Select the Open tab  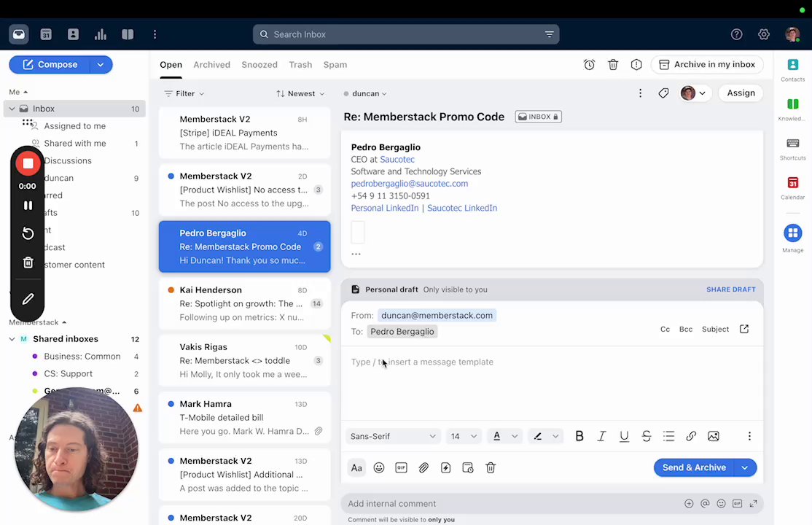(x=171, y=65)
